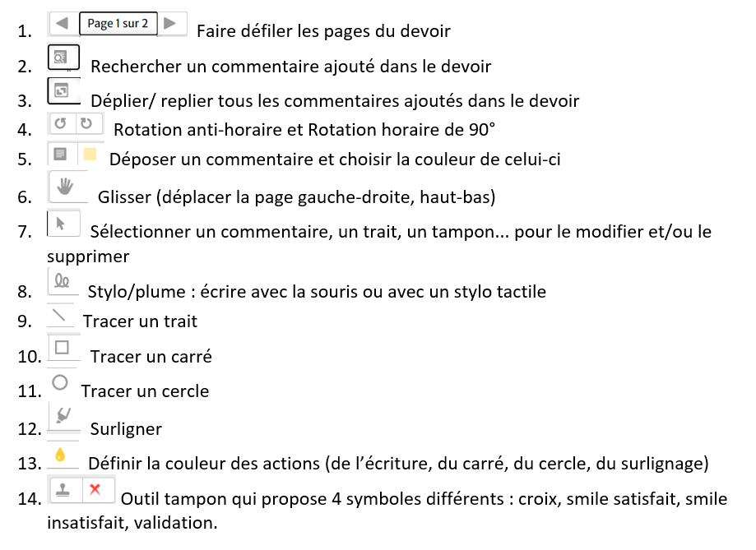Rotate page clockwise 90°
The image size is (756, 550).
pos(87,124)
